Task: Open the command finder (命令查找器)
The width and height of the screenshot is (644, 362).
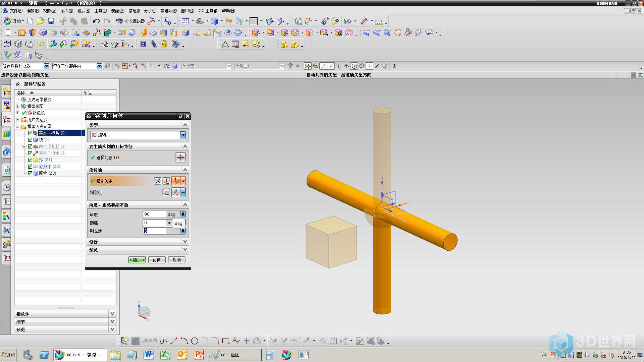Action: click(130, 21)
